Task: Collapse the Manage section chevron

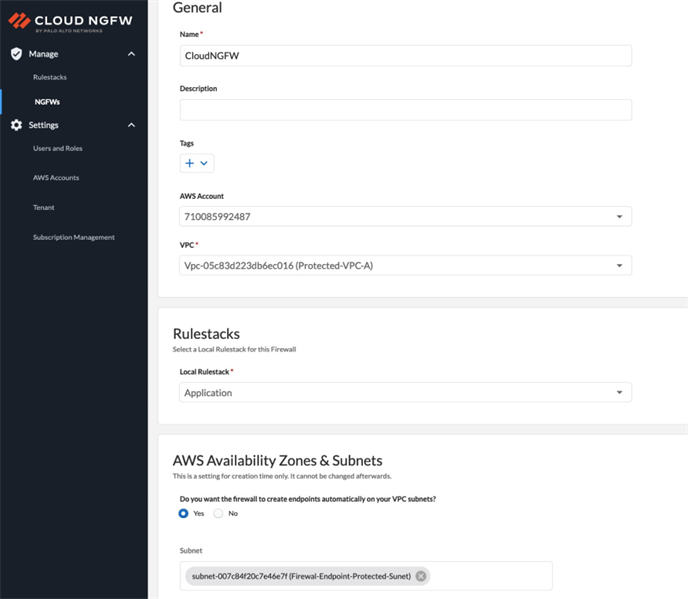Action: (131, 54)
